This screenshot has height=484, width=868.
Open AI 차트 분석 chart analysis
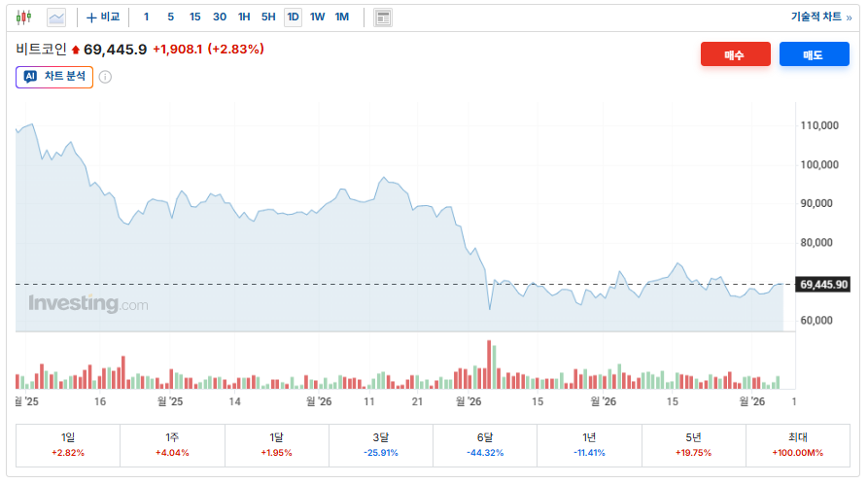(54, 77)
